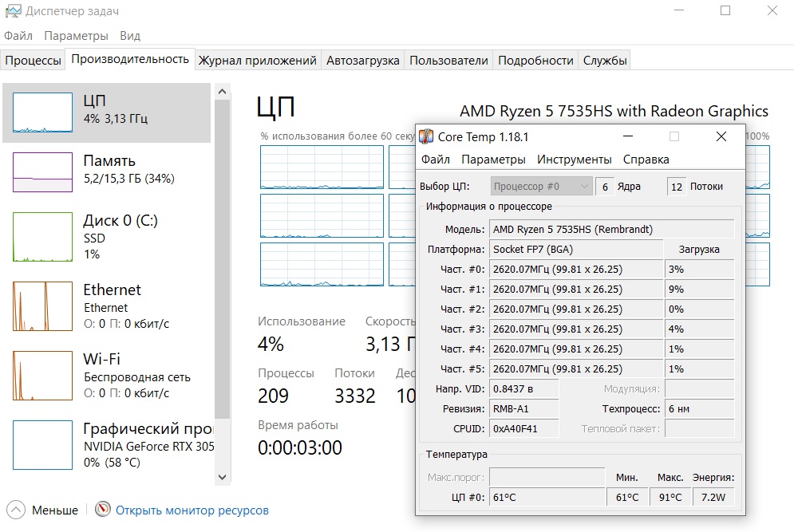Collapse view with the Меньше arrow icon

(16, 510)
